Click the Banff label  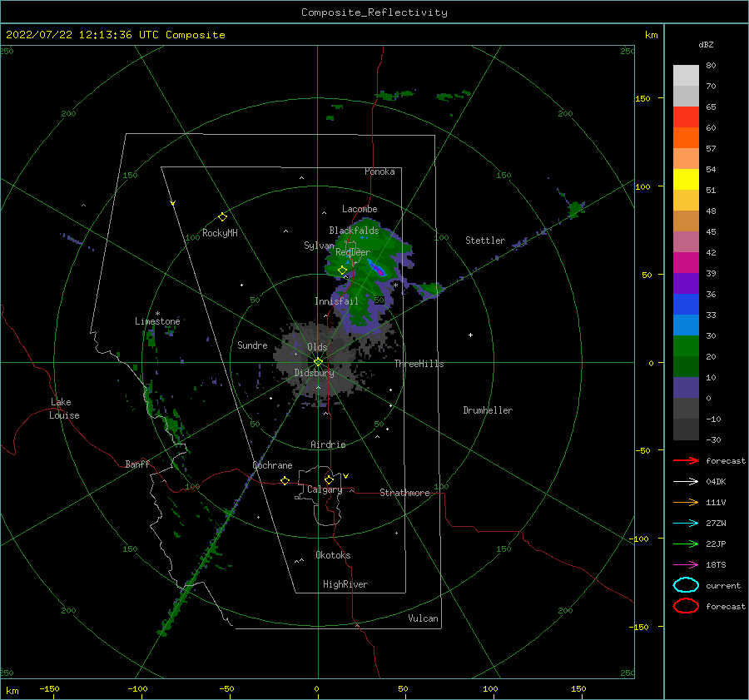(x=137, y=464)
